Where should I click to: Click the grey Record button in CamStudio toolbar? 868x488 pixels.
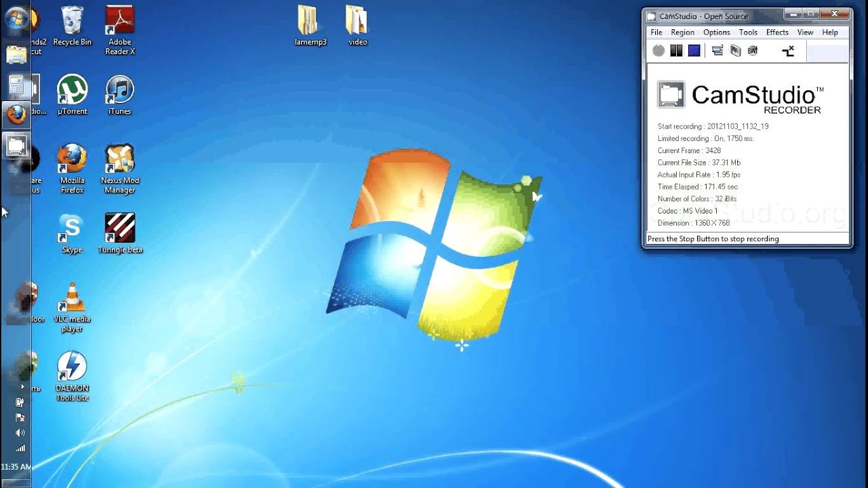[x=658, y=51]
